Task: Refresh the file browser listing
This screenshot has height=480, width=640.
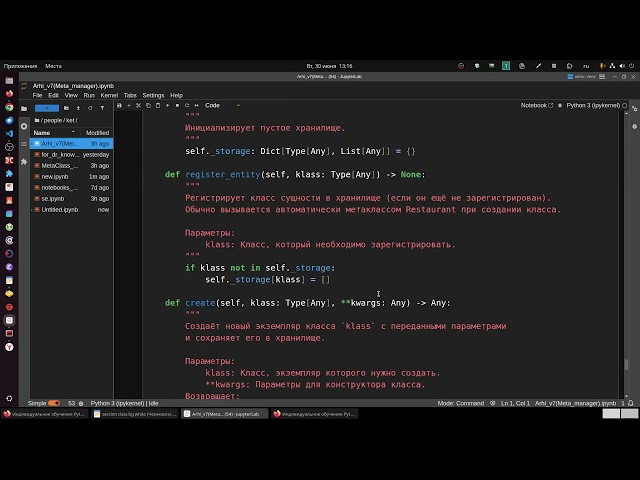Action: pyautogui.click(x=90, y=108)
